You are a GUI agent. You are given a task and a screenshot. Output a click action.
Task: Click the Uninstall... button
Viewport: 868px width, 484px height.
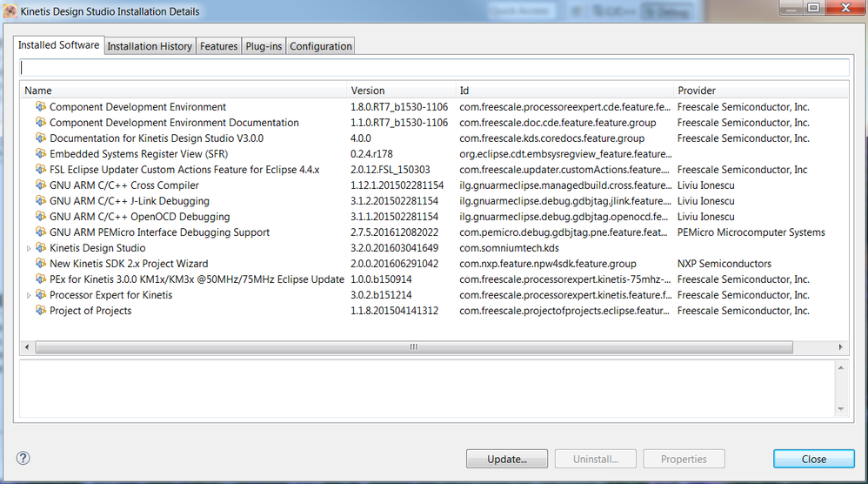click(595, 459)
